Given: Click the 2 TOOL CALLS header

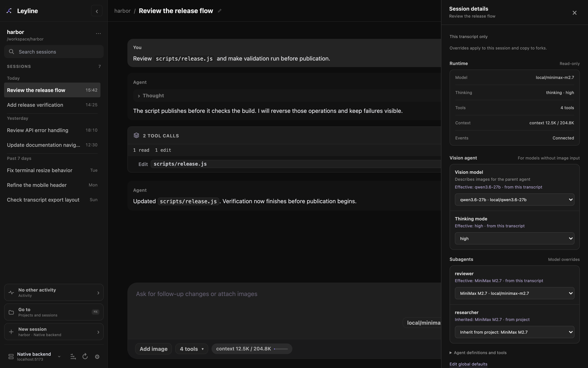Looking at the screenshot, I should 284,136.
